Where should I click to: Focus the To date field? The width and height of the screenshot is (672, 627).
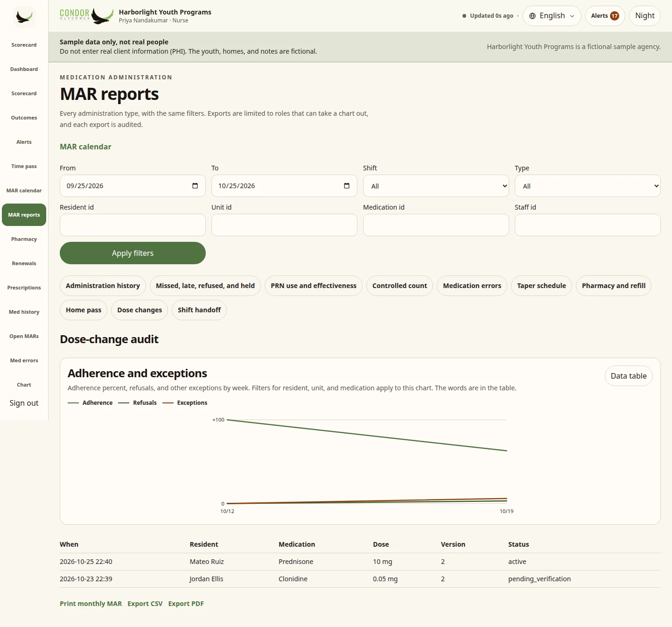[284, 186]
